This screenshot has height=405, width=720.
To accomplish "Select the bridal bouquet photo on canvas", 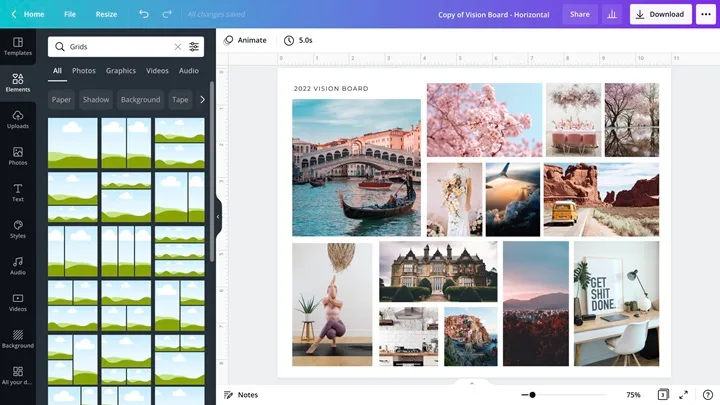I will click(454, 199).
